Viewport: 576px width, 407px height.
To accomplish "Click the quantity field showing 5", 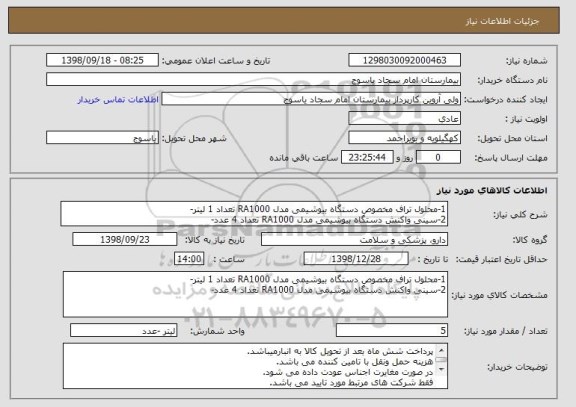I will click(x=392, y=331).
